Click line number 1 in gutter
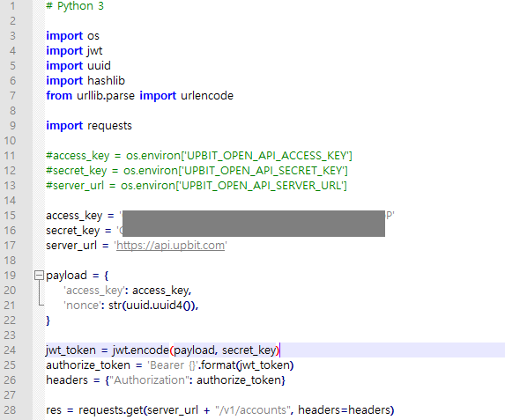Viewport: 505px width, 420px height. 12,6
